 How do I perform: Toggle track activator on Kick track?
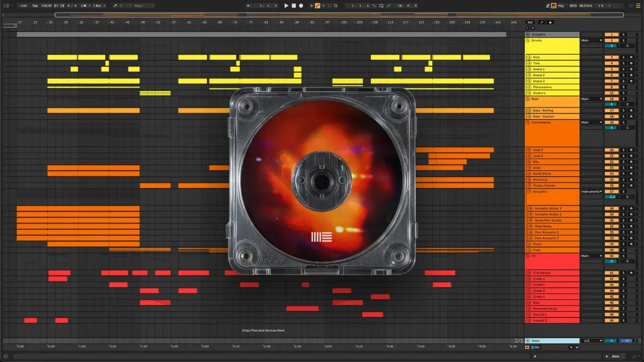[611, 57]
